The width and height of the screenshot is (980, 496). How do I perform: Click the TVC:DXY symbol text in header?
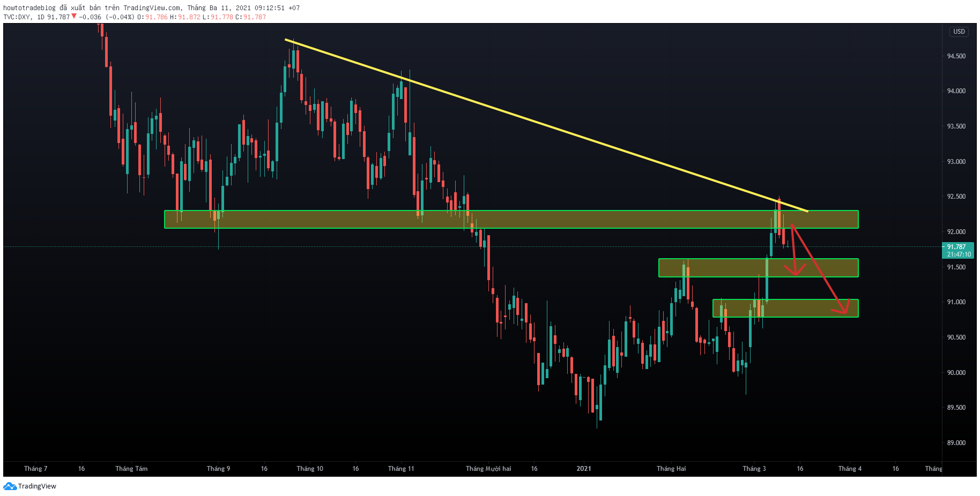point(17,17)
